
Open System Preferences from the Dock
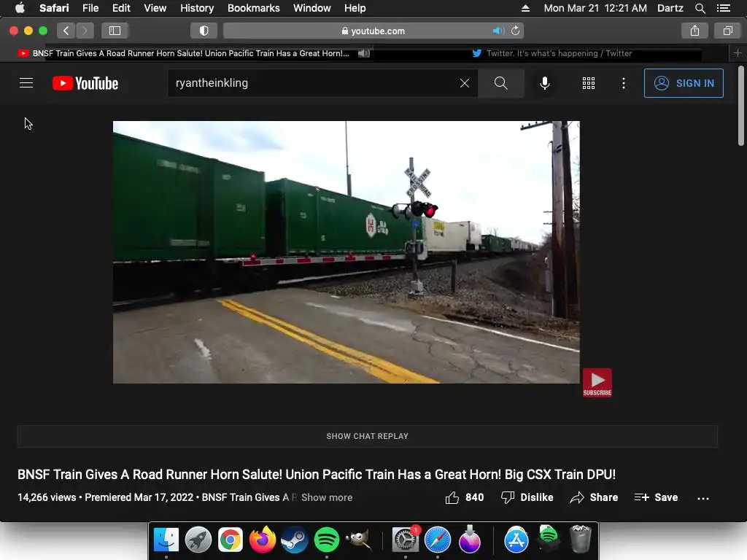pos(406,540)
